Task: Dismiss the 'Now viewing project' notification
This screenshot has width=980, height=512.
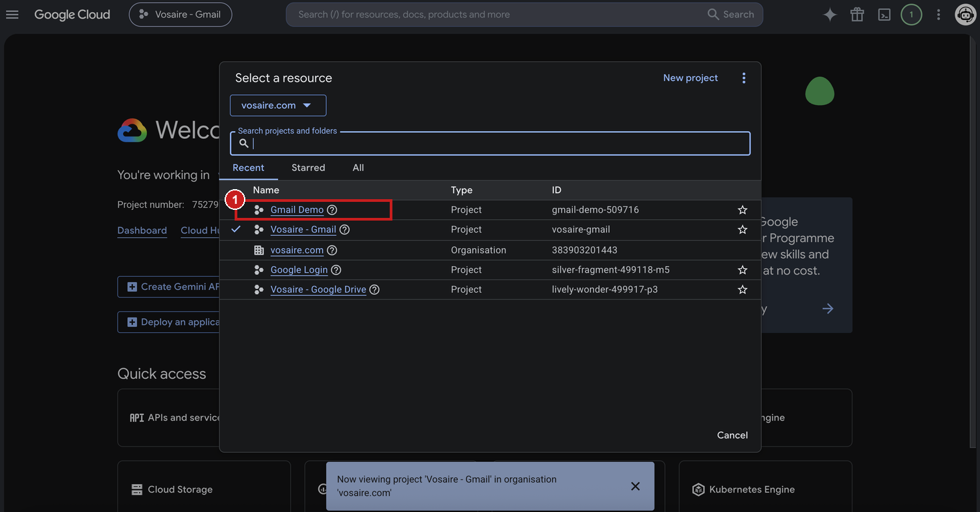Action: click(x=635, y=486)
